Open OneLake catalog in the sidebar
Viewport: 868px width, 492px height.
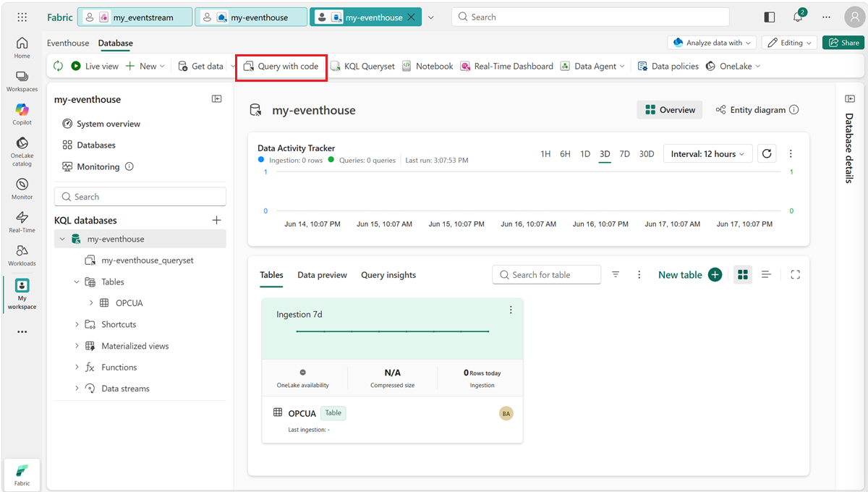coord(22,151)
